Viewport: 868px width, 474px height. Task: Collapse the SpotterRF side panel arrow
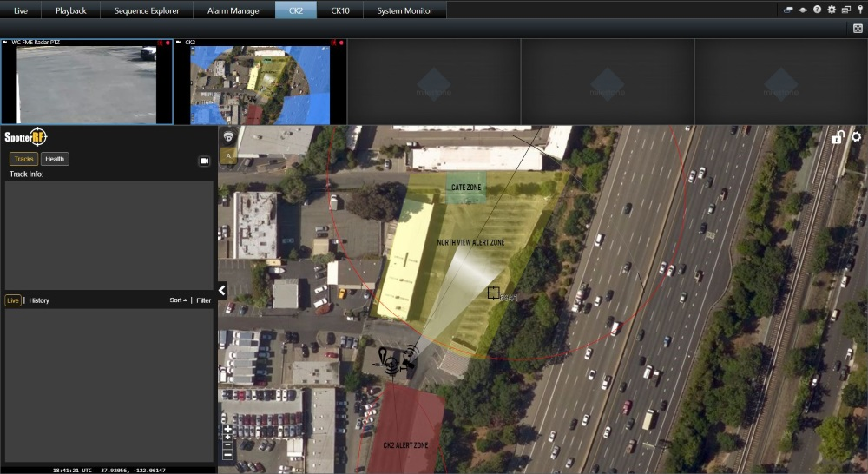222,291
